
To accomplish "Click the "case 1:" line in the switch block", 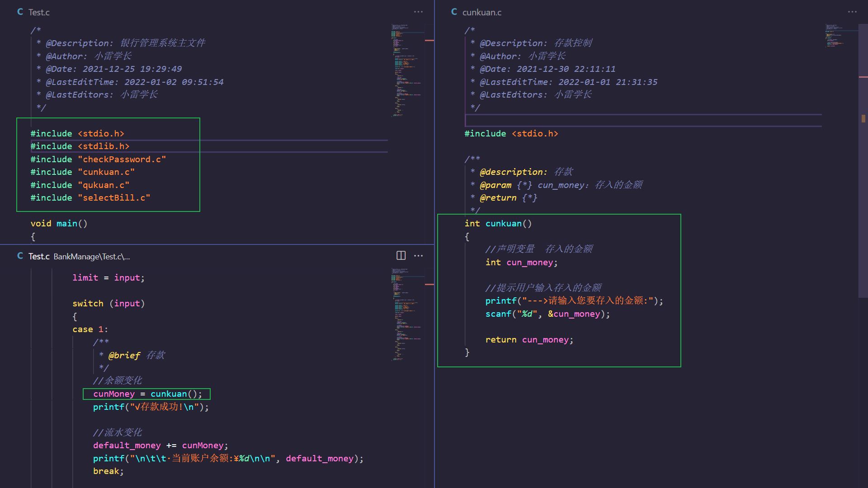I will tap(90, 329).
